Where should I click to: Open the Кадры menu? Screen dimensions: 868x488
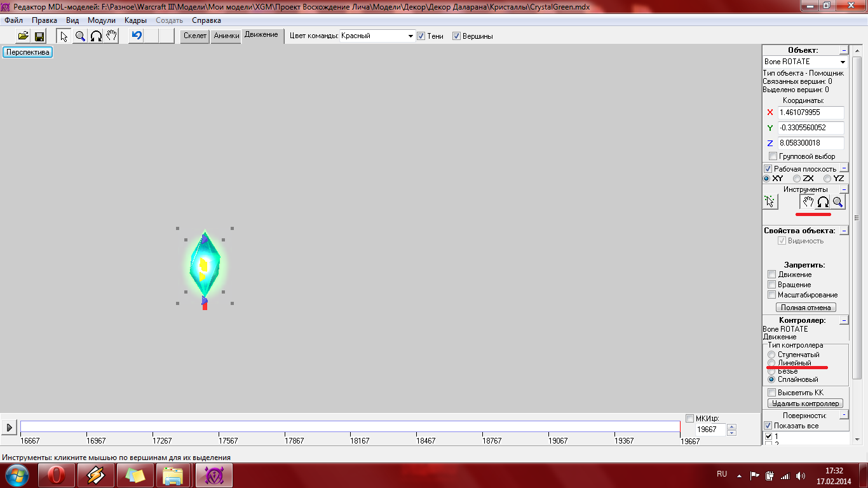point(136,20)
